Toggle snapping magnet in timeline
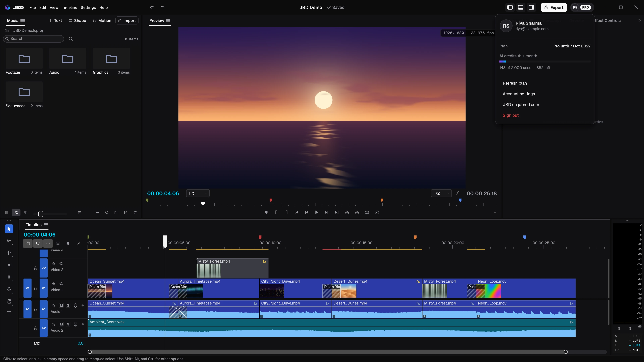 pos(38,243)
